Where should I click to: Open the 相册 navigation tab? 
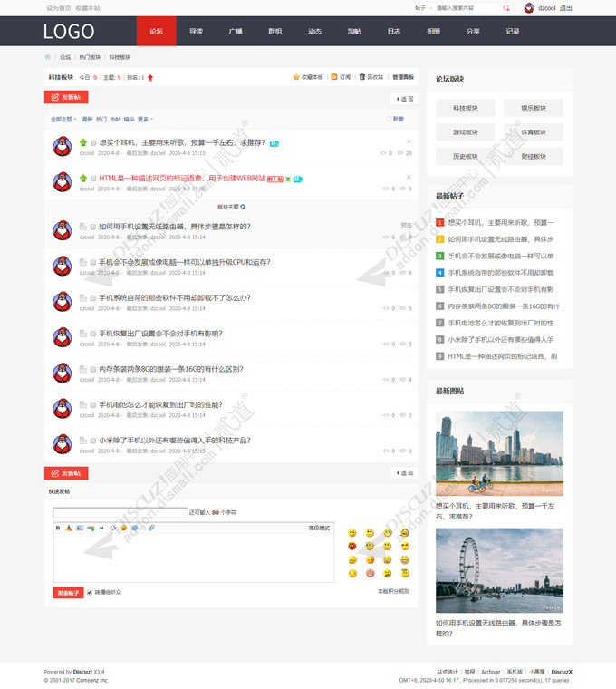click(x=433, y=31)
